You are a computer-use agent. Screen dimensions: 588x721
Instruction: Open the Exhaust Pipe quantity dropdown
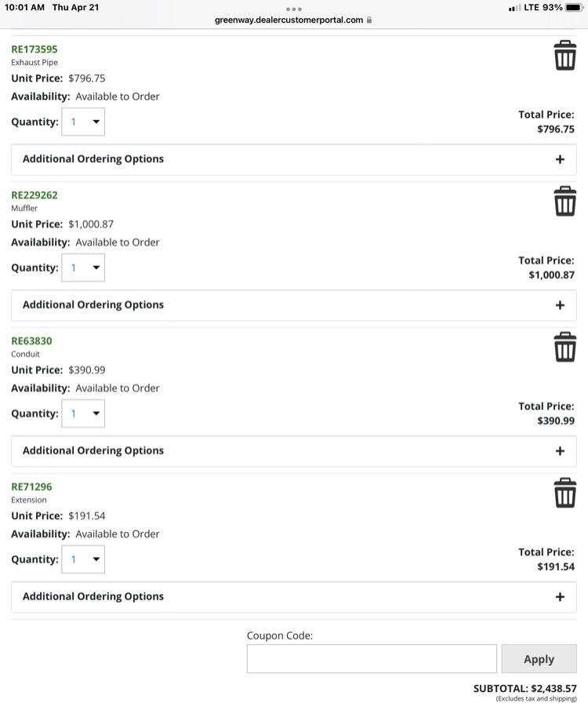click(83, 122)
